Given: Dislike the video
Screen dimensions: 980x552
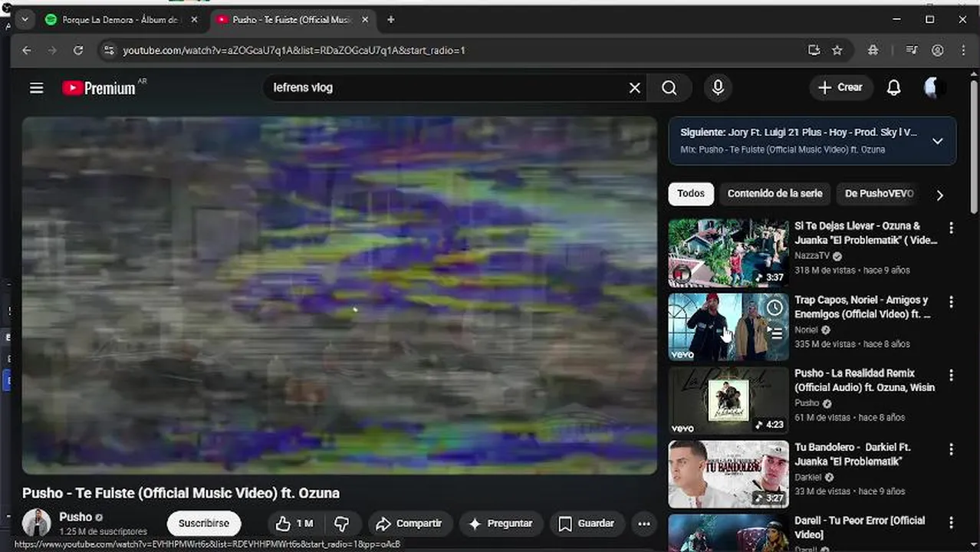Looking at the screenshot, I should [342, 524].
